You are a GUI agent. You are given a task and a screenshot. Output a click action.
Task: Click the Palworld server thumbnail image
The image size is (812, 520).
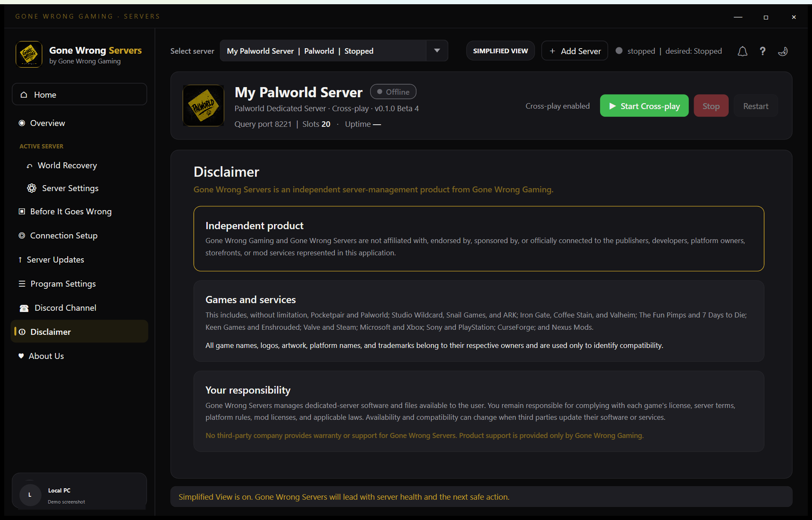coord(203,106)
